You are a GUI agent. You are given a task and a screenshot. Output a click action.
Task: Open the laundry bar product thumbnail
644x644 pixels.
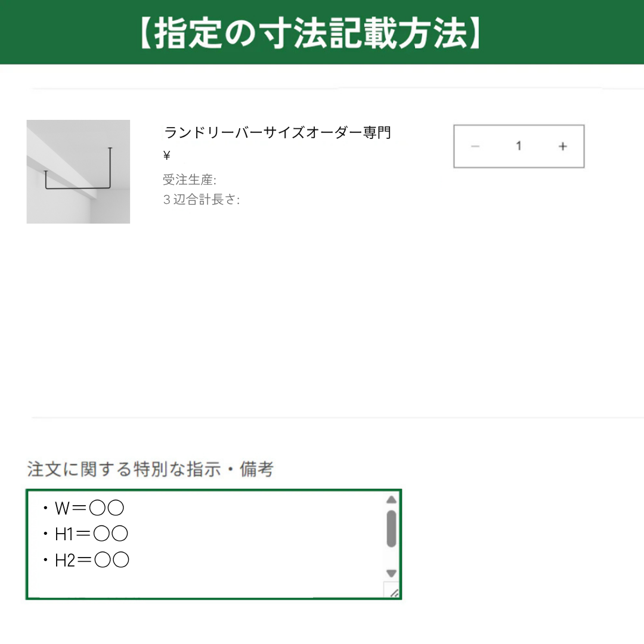pos(78,172)
